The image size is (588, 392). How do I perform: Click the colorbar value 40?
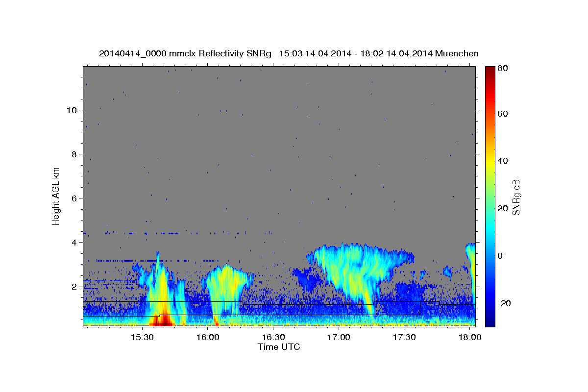(502, 161)
